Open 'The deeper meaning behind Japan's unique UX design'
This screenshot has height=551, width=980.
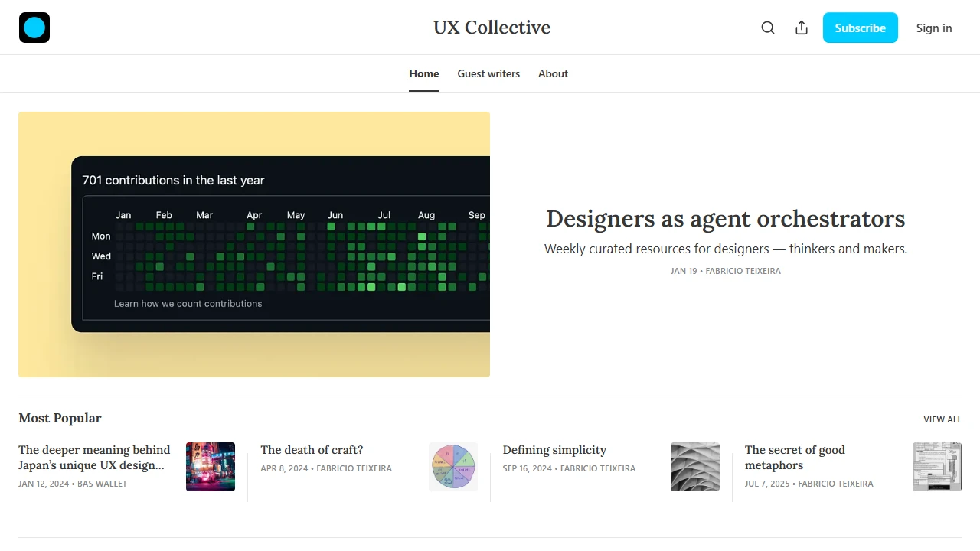[x=94, y=458]
